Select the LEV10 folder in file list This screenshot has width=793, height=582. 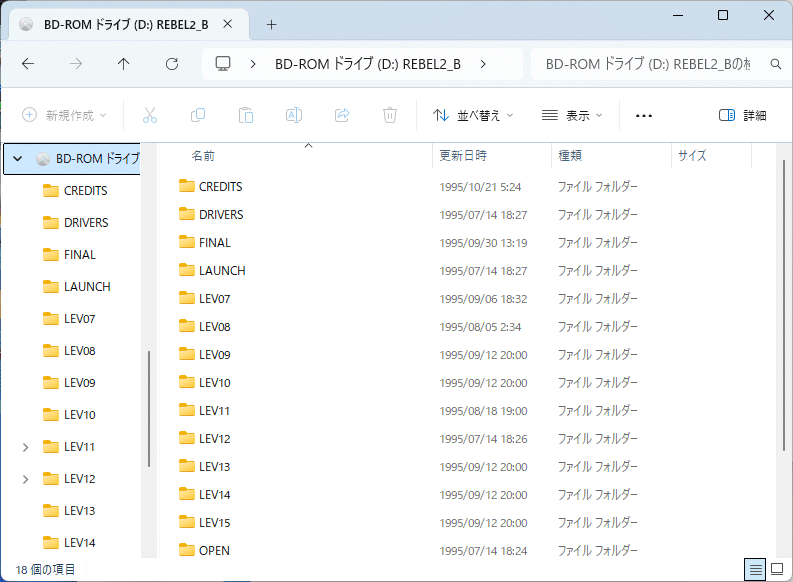click(x=214, y=383)
